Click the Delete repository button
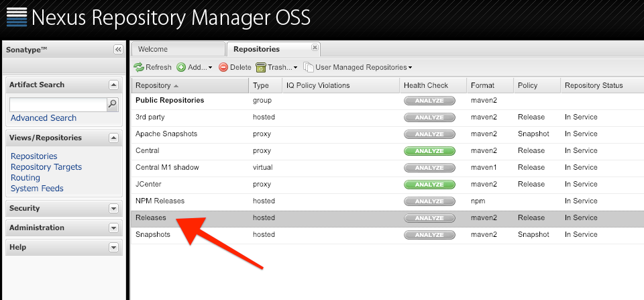644x300 pixels. coord(235,67)
